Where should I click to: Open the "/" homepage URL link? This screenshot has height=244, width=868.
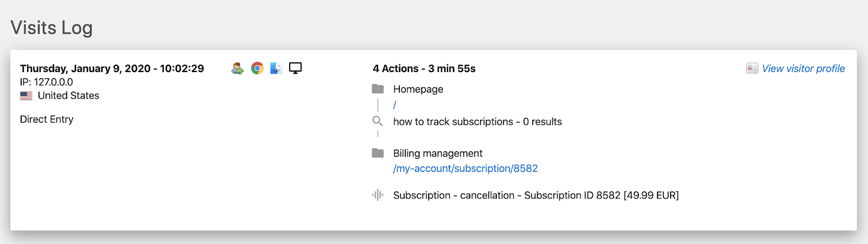point(395,105)
